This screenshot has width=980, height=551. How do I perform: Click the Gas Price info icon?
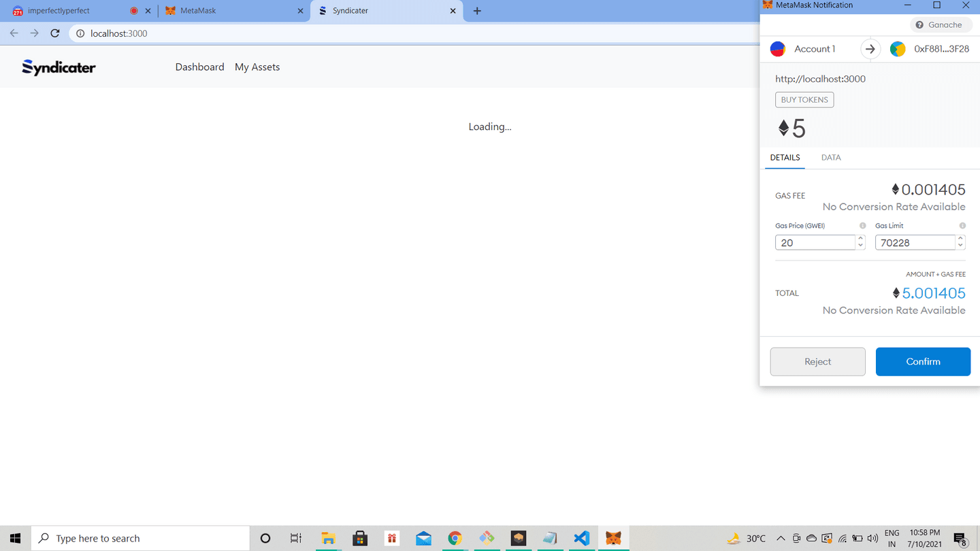point(862,225)
